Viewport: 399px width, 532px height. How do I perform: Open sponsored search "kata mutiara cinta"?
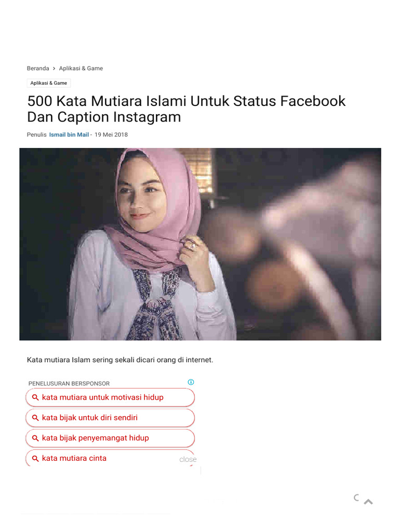tap(74, 458)
